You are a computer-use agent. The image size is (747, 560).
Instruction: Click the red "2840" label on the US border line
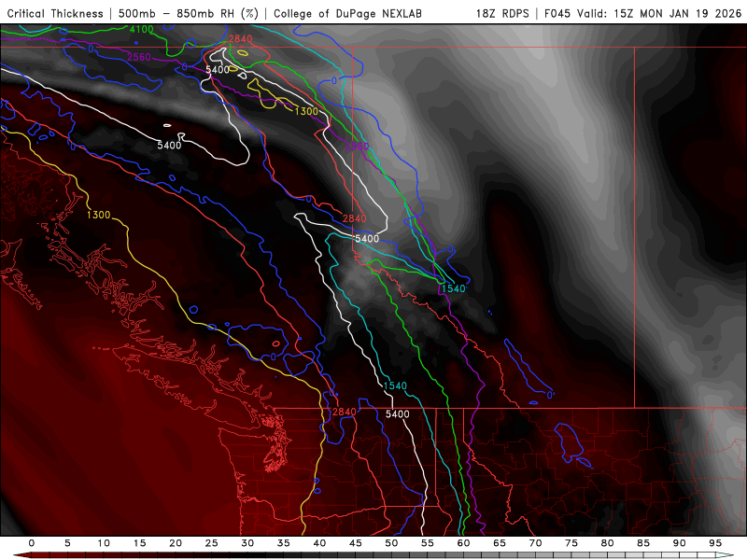[345, 412]
